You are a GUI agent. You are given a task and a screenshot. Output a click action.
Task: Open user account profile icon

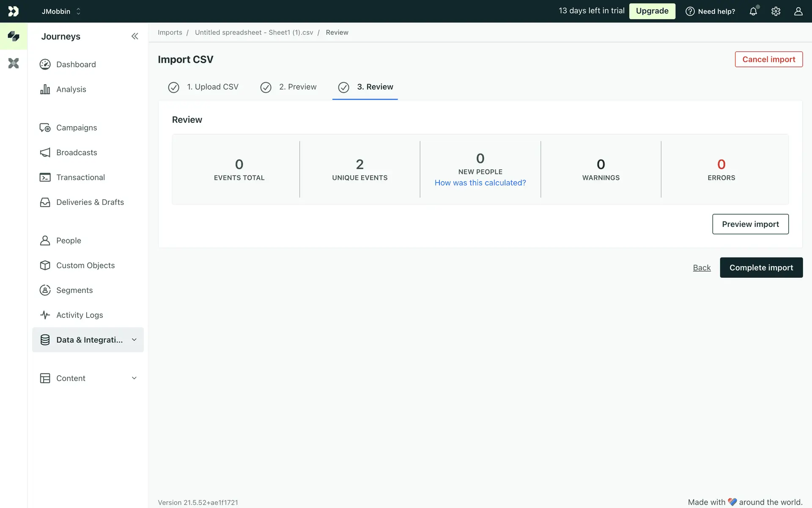pos(798,11)
